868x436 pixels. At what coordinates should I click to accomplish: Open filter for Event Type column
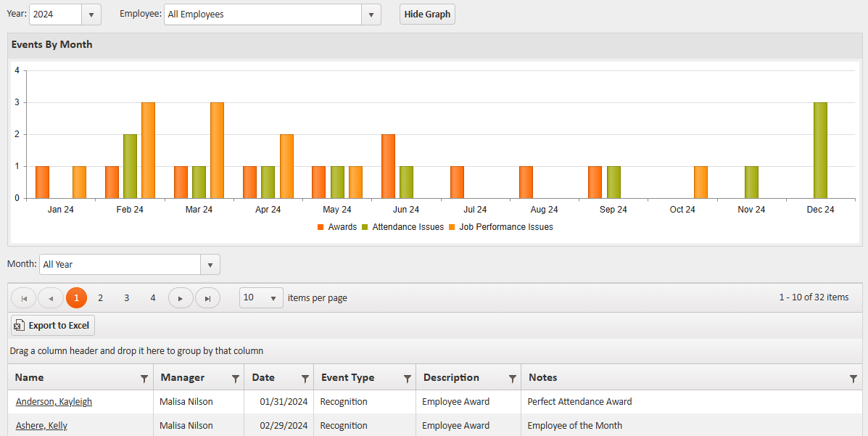pyautogui.click(x=408, y=378)
